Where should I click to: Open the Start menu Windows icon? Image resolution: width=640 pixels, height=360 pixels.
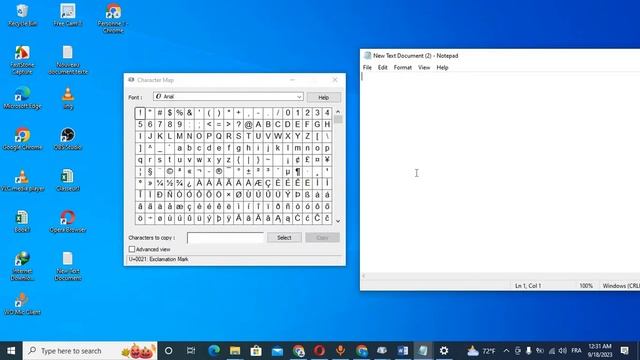[x=11, y=351]
